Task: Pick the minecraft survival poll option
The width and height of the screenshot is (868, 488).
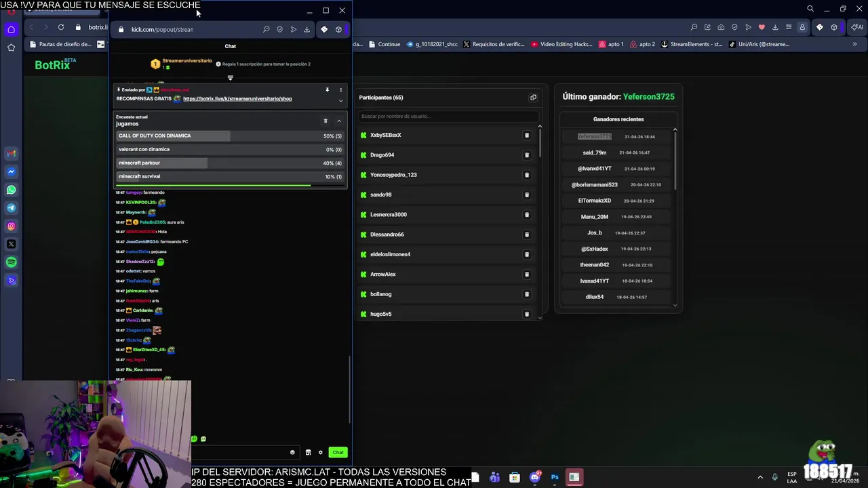Action: tap(230, 176)
